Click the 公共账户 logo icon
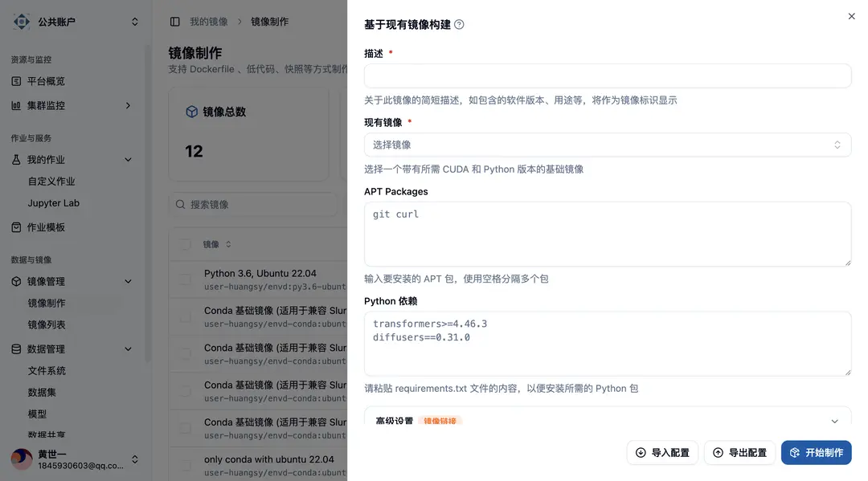Screen dimensions: 868x481 click(22, 22)
